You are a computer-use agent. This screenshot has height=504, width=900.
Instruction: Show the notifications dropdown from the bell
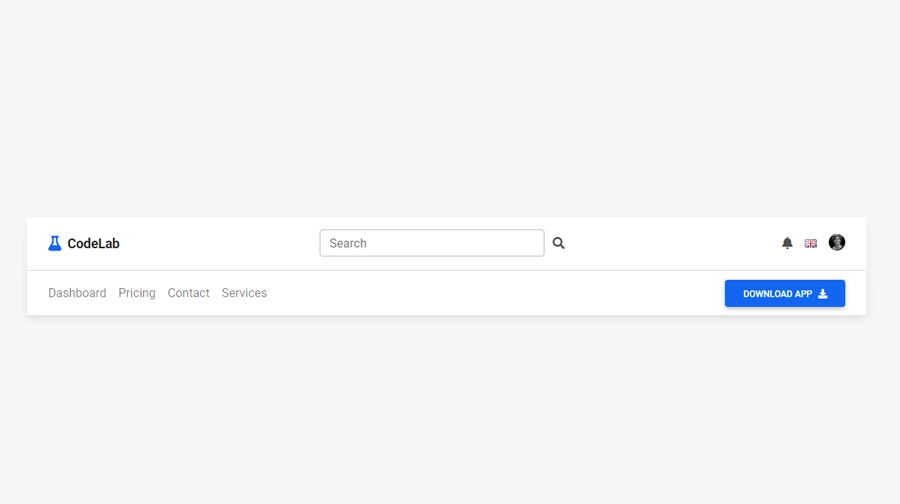point(787,243)
